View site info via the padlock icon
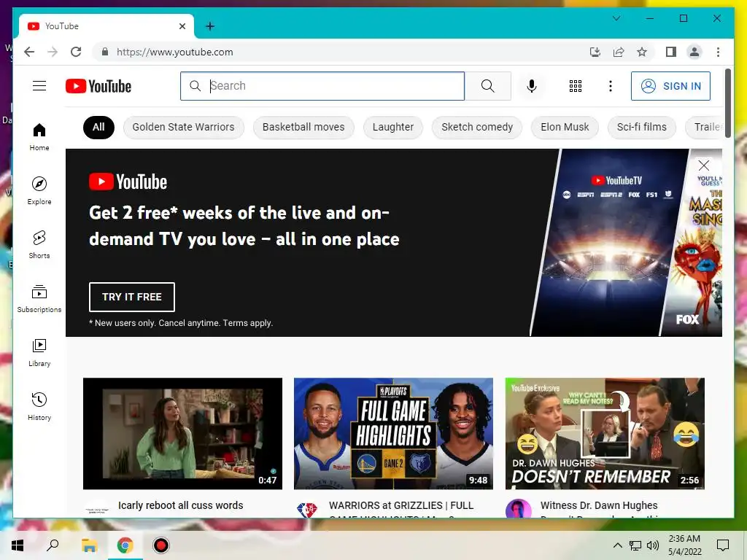The image size is (747, 560). pos(105,52)
